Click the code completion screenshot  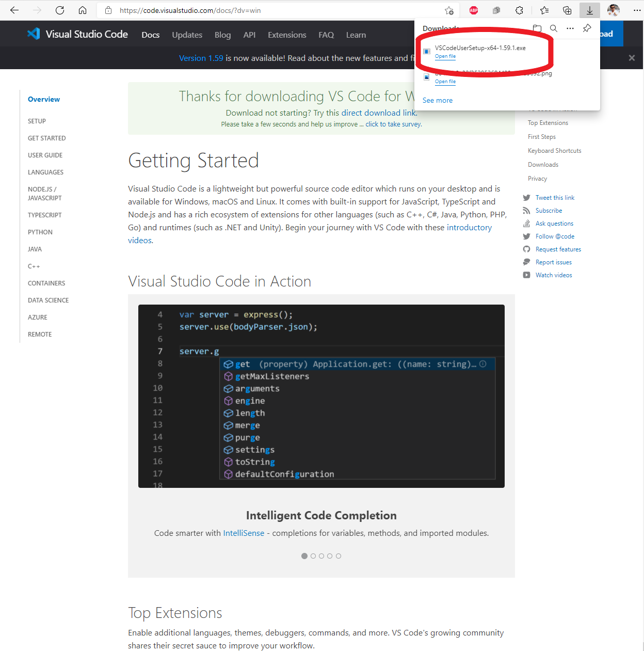pos(321,396)
